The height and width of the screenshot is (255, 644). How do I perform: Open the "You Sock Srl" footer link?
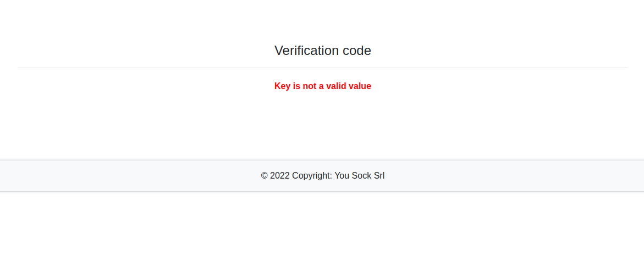[360, 176]
